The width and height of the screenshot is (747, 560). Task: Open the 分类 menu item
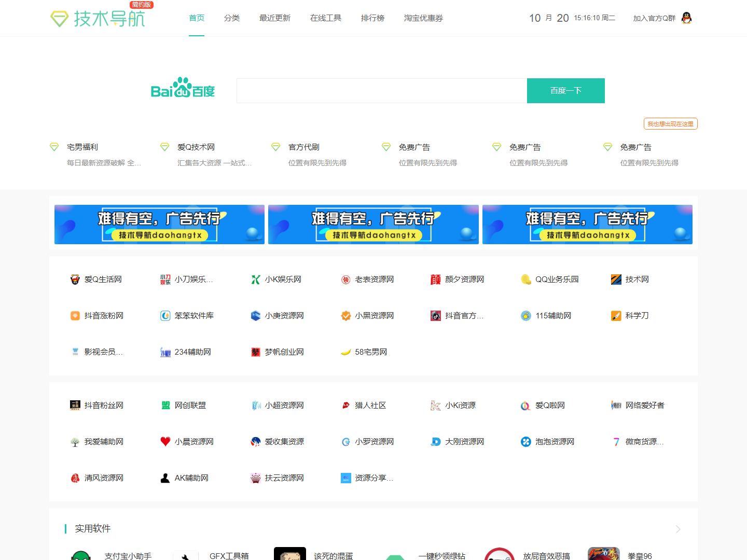point(232,18)
